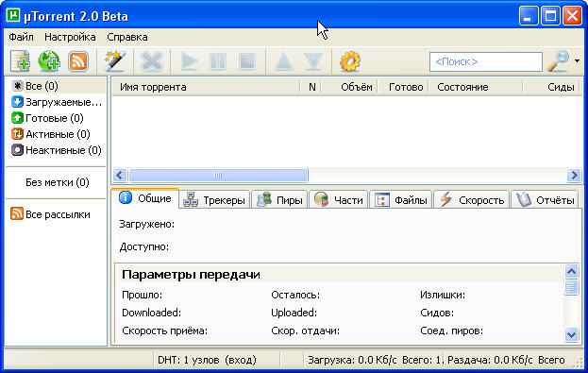Click the Загружено: label
Image resolution: width=588 pixels, height=373 pixels.
pyautogui.click(x=147, y=224)
